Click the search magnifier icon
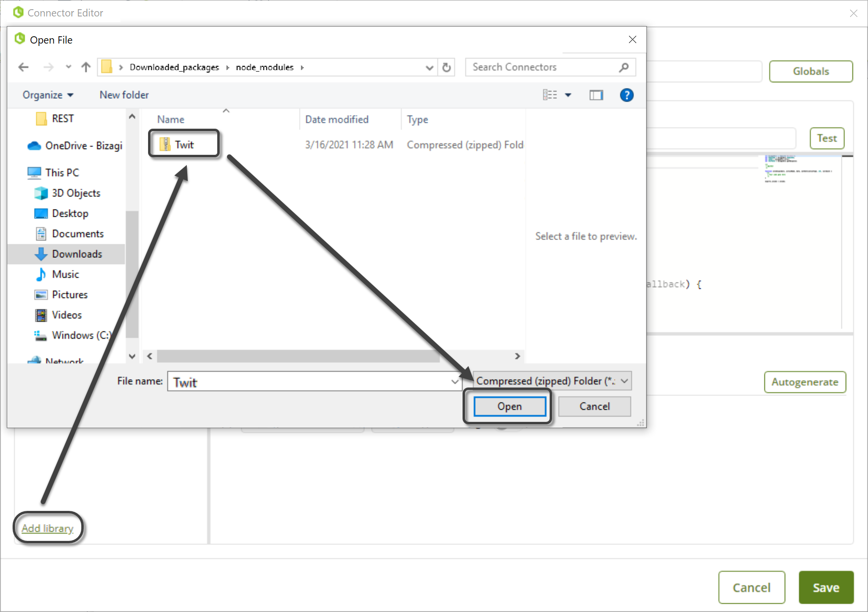This screenshot has height=612, width=868. (x=624, y=67)
